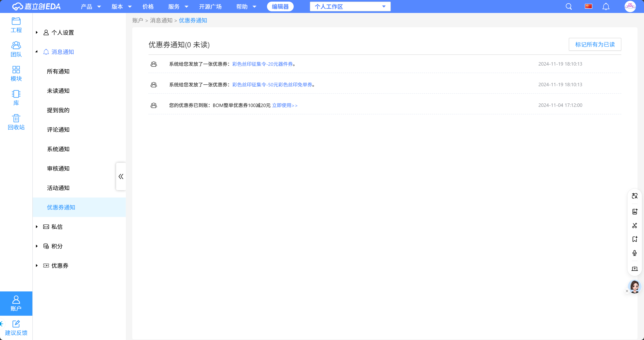
Task: Select 优惠券通知 in the side menu
Action: [79, 207]
